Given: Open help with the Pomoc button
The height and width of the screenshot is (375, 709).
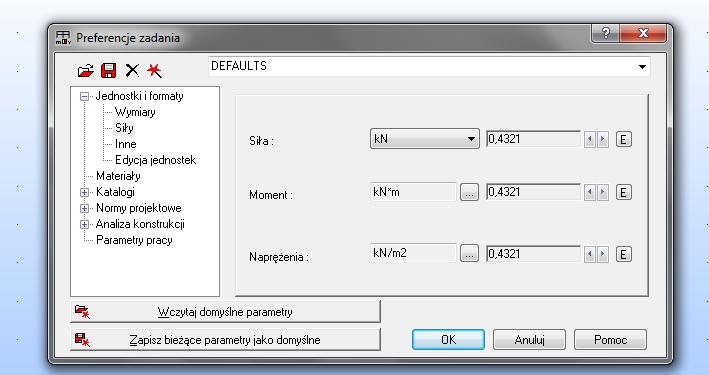Looking at the screenshot, I should 610,340.
